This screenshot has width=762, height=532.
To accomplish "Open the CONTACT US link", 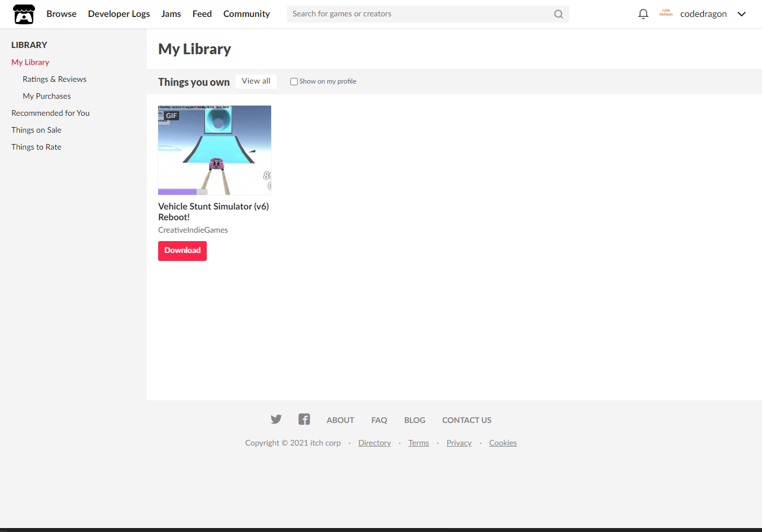I will pos(467,420).
